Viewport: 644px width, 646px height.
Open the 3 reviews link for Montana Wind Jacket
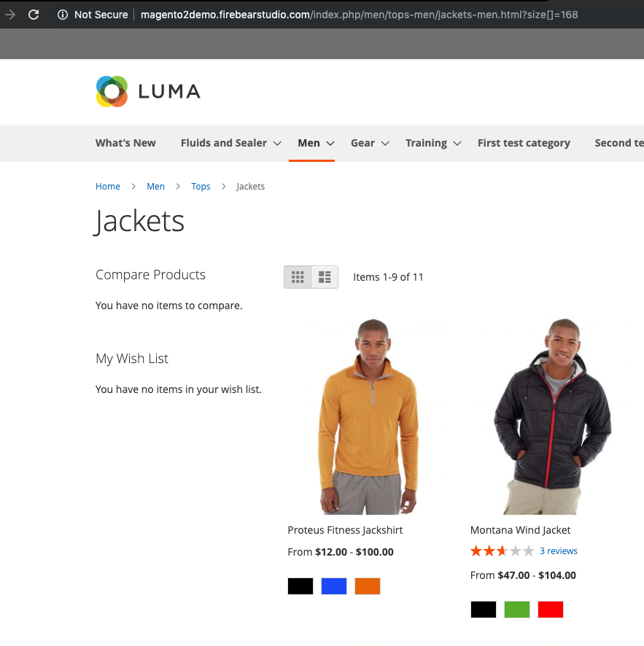point(558,550)
